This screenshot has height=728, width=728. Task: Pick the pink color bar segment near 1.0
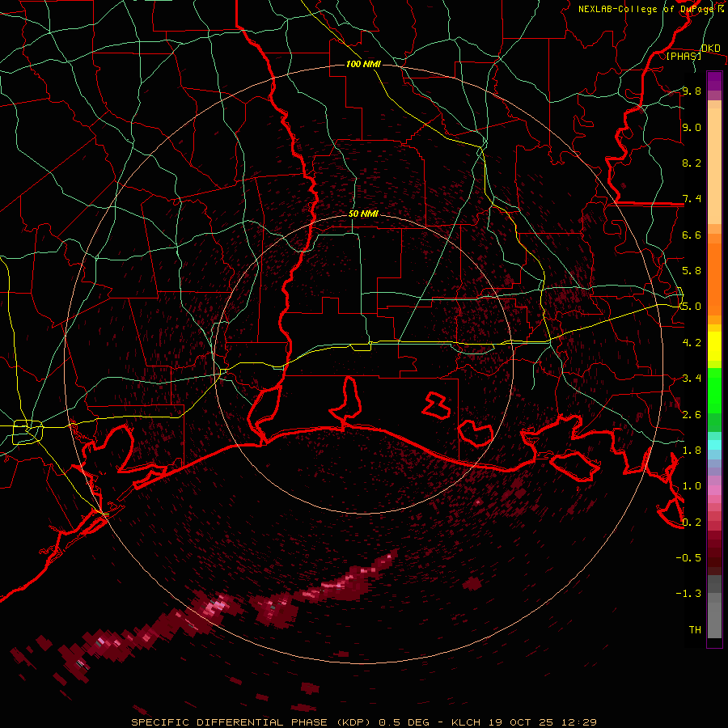click(714, 490)
